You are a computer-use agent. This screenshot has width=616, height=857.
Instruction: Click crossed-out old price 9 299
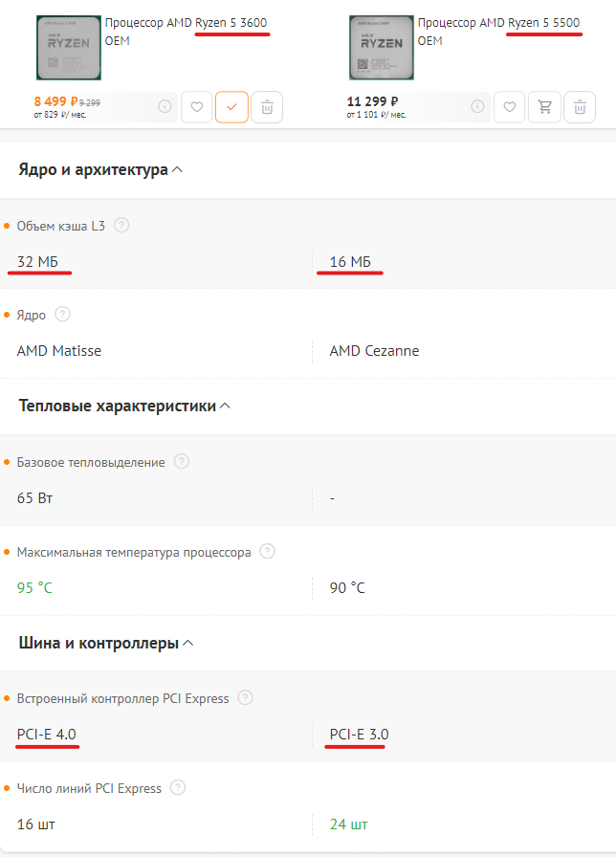click(90, 102)
